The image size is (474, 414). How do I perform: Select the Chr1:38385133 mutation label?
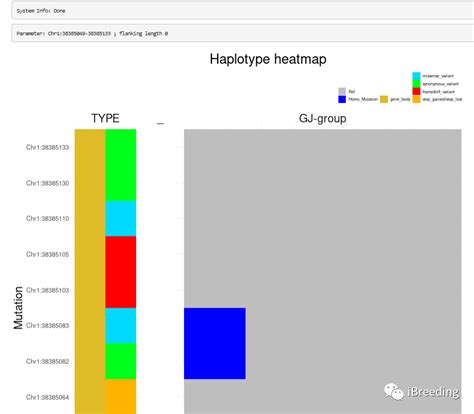click(x=48, y=147)
